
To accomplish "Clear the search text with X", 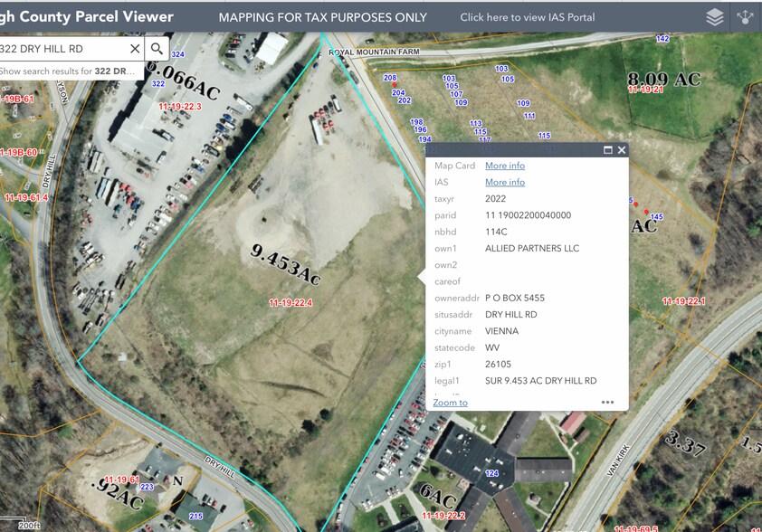I will pos(135,49).
